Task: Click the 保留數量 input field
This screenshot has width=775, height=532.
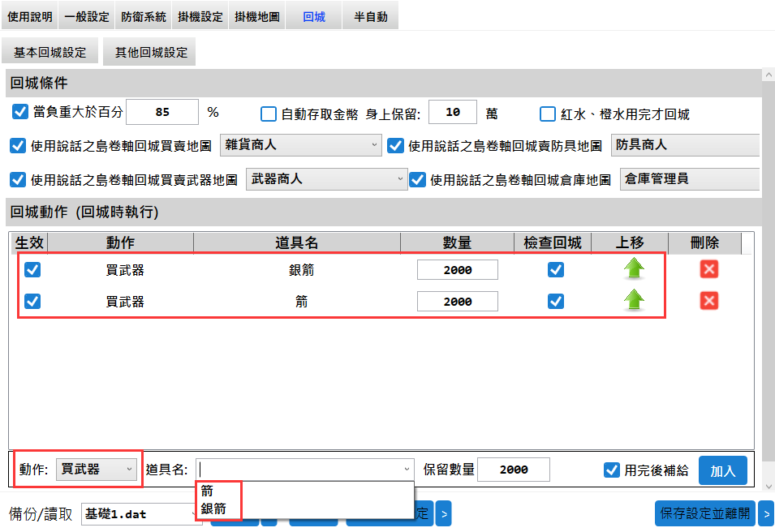Action: (514, 470)
